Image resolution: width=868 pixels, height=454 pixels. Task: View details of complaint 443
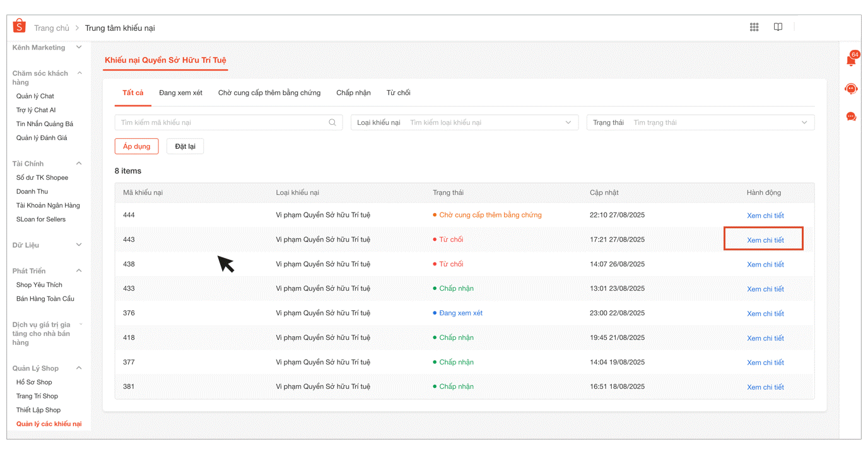765,240
